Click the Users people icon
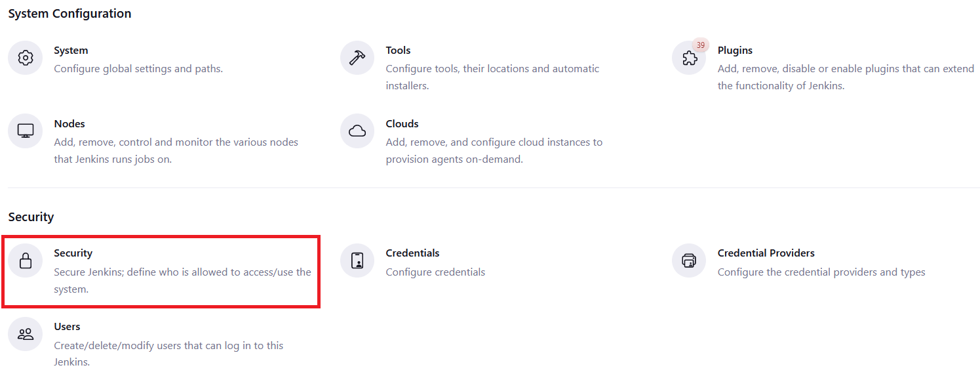980x376 pixels. click(26, 334)
